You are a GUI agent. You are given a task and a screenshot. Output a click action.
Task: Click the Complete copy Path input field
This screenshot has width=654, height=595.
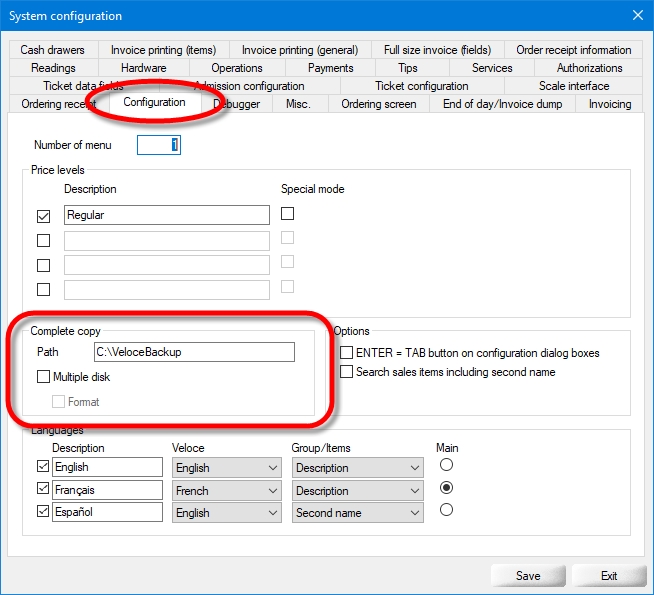[193, 352]
